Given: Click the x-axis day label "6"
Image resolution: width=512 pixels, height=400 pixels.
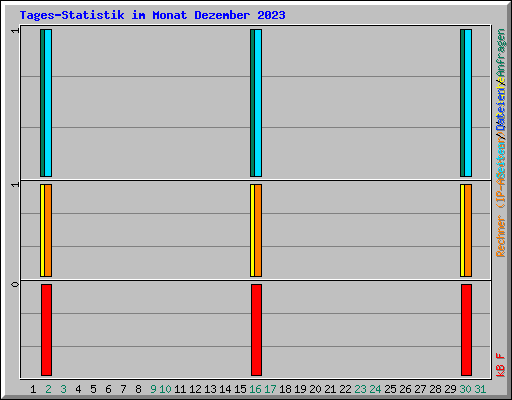Looking at the screenshot, I should (x=108, y=389).
